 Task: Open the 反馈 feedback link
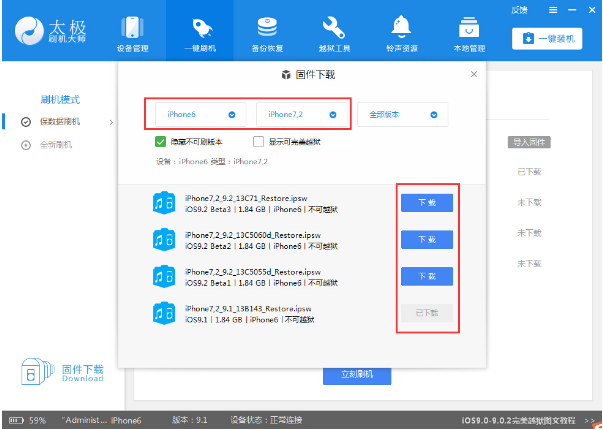point(519,10)
